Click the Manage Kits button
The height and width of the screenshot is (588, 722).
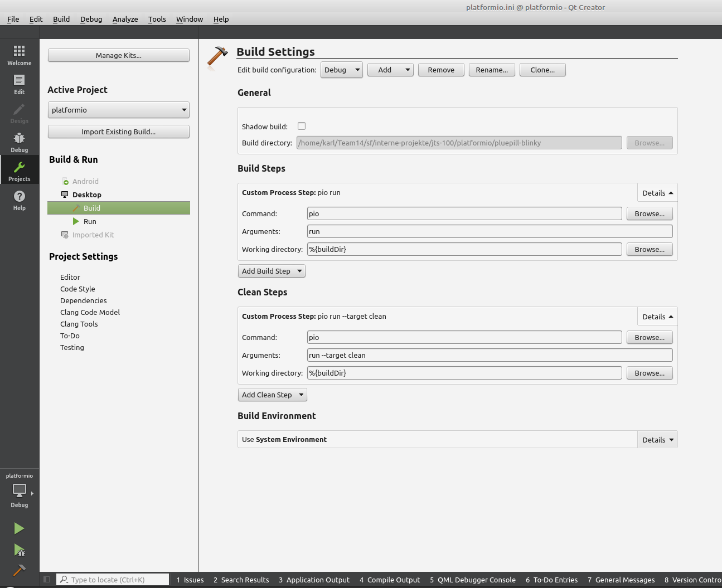(118, 55)
